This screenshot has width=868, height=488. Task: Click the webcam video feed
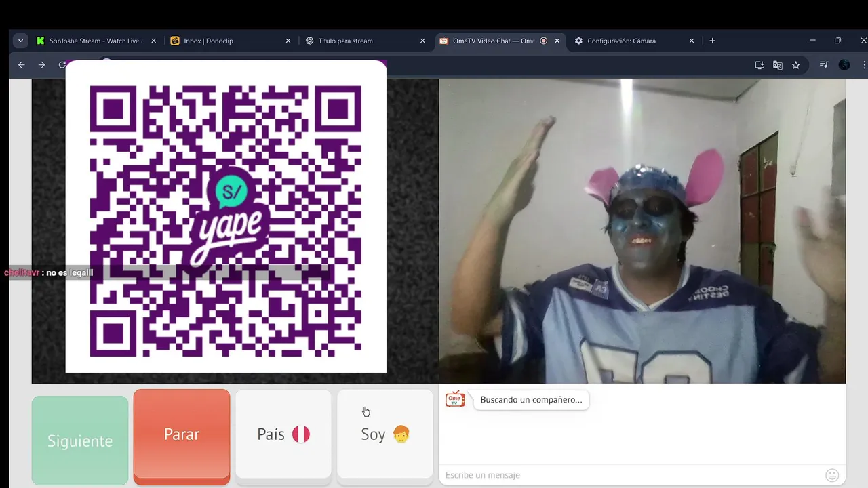click(x=642, y=230)
